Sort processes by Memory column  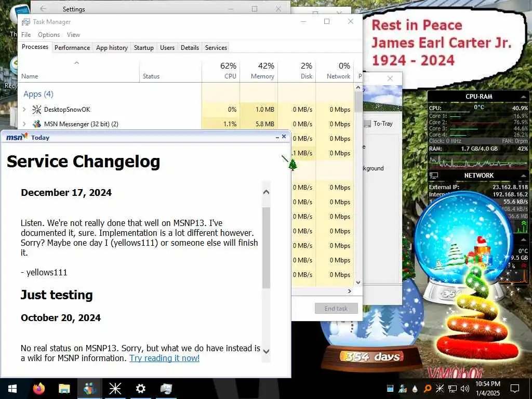259,71
